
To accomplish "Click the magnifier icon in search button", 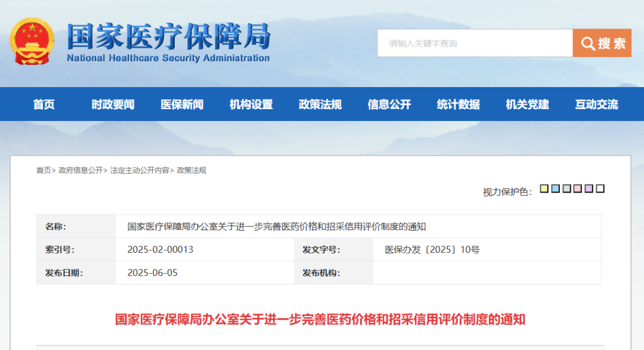I will [588, 44].
